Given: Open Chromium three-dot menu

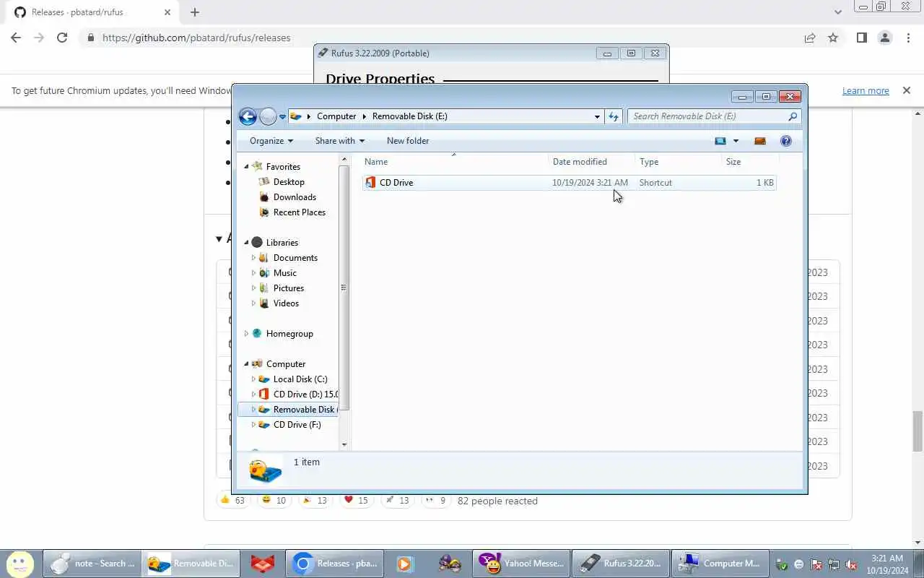Looking at the screenshot, I should pyautogui.click(x=908, y=38).
